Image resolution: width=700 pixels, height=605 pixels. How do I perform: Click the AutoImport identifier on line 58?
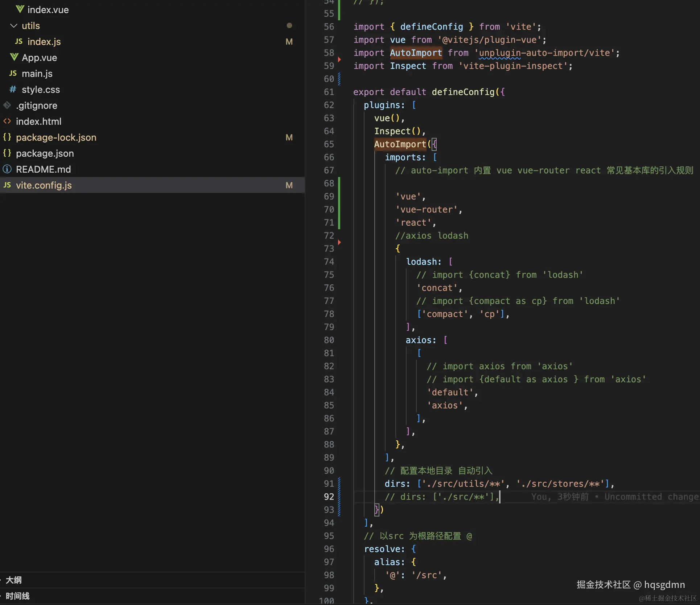click(416, 53)
